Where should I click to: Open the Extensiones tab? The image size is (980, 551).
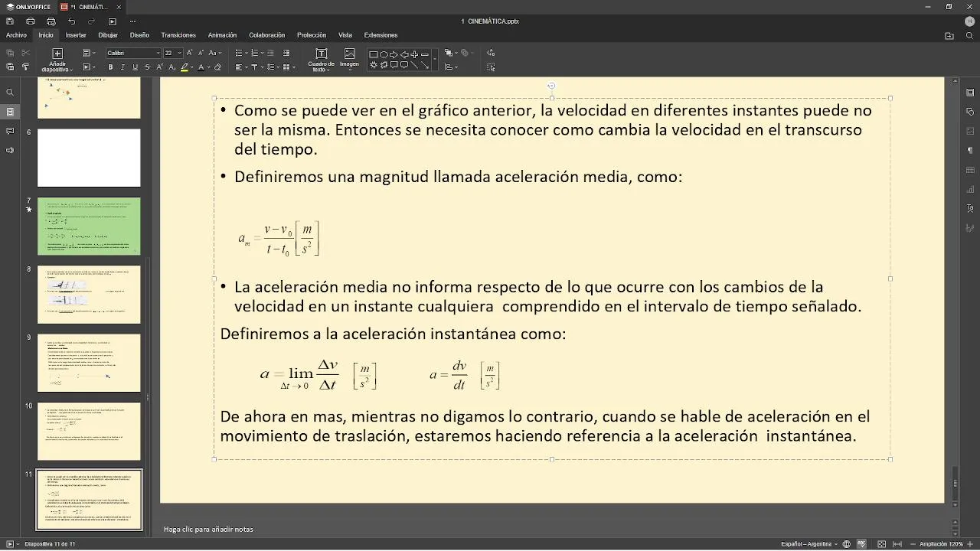[381, 35]
